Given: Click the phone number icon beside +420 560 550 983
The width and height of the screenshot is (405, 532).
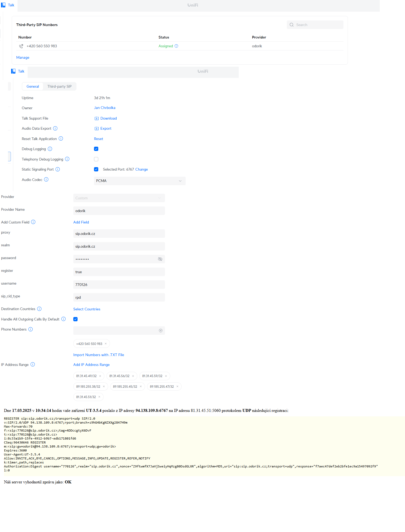Looking at the screenshot, I should tap(21, 46).
